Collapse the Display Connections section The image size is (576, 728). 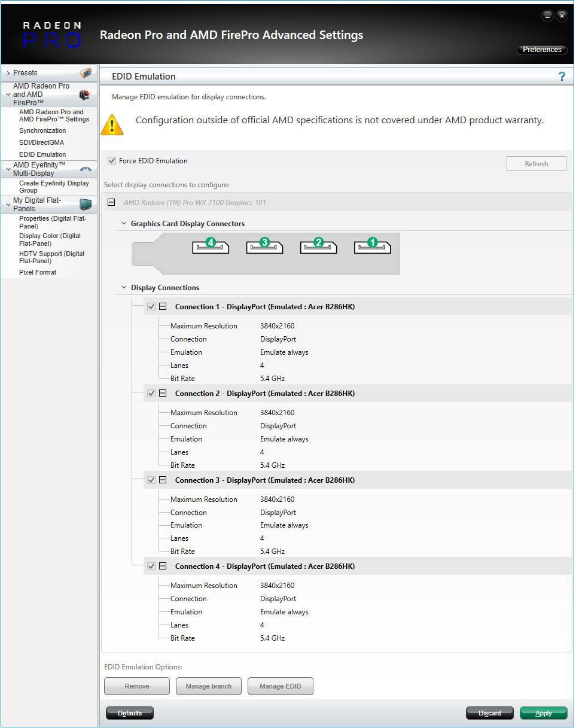point(124,288)
